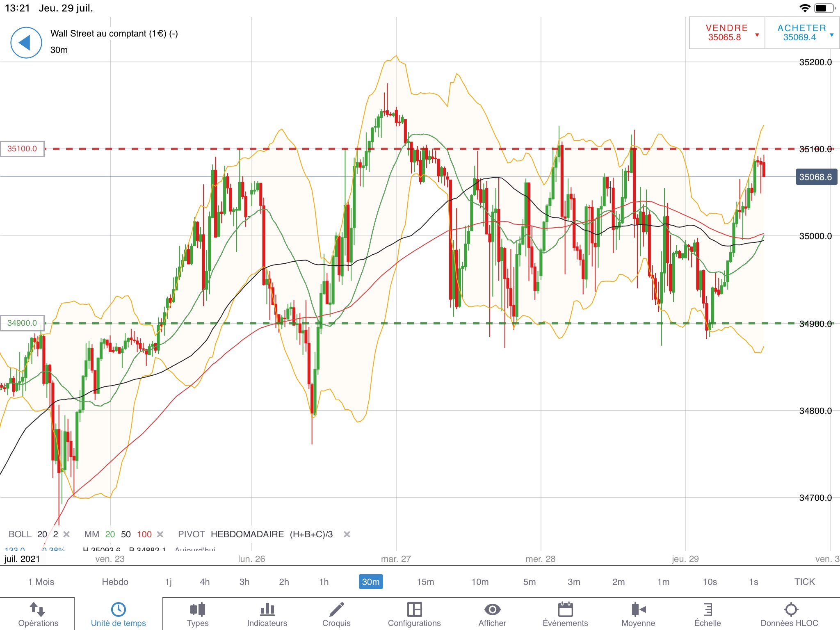
Task: Open the Événements calendar icon
Action: pos(565,609)
